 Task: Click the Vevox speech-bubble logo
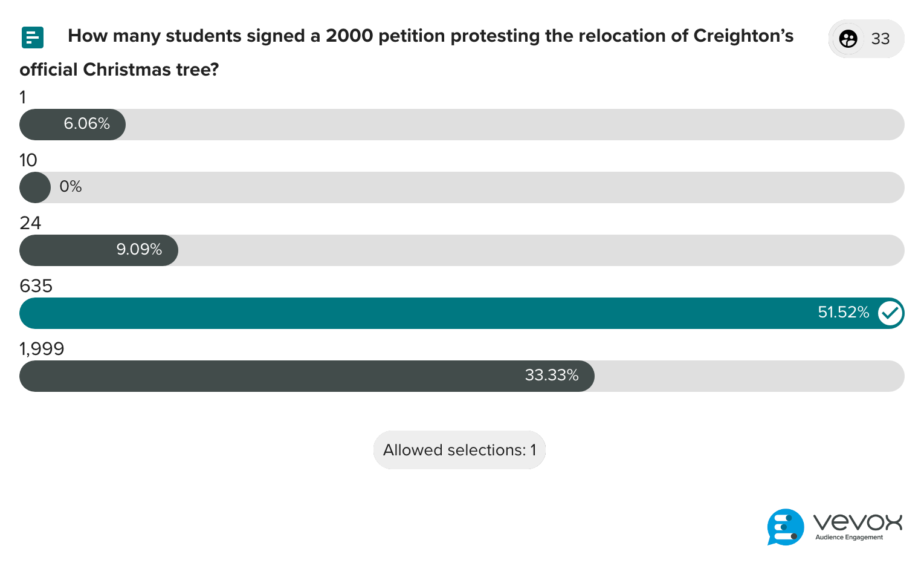coord(785,527)
